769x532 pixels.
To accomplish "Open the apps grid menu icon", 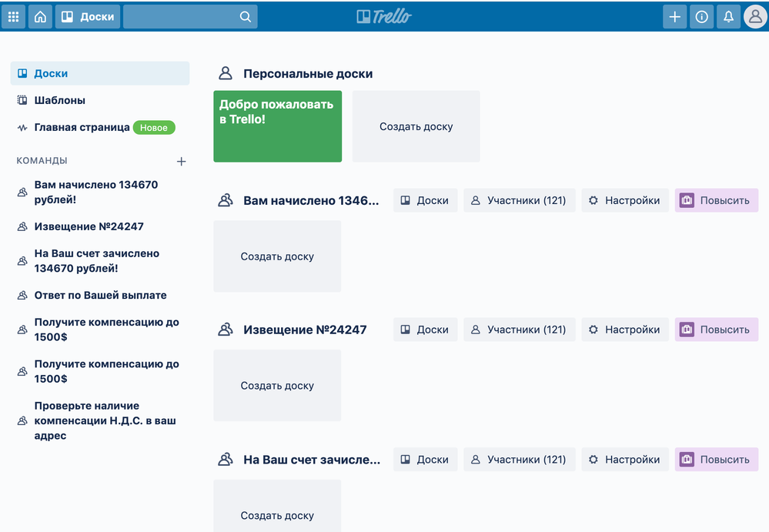I will (x=13, y=17).
